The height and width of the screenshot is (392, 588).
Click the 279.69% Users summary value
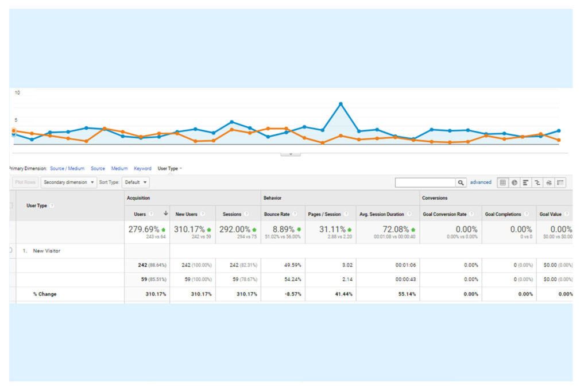(144, 230)
